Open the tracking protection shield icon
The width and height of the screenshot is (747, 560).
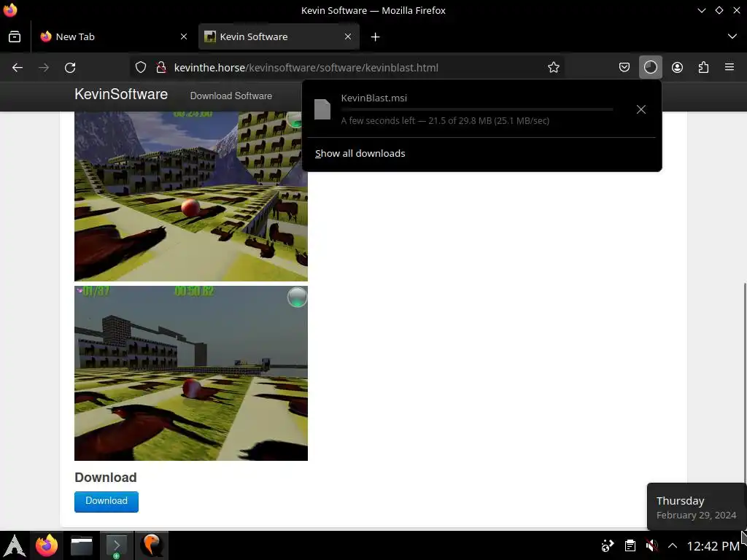[141, 68]
